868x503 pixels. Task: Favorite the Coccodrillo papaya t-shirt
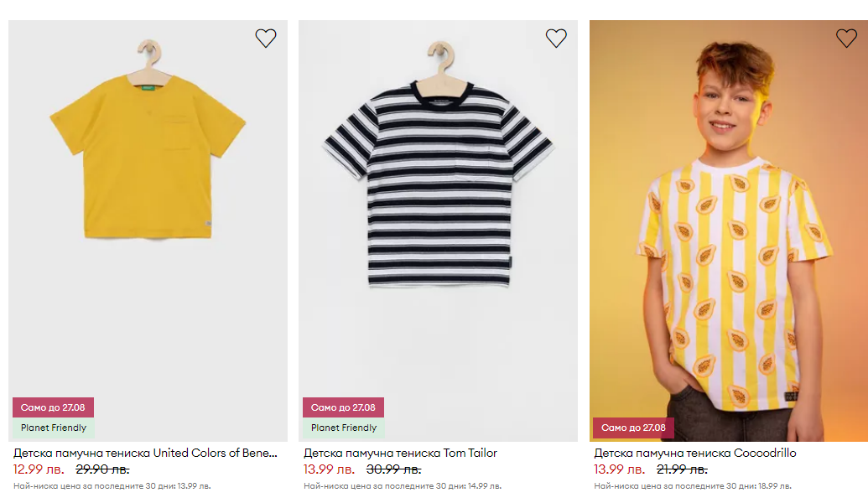click(846, 38)
